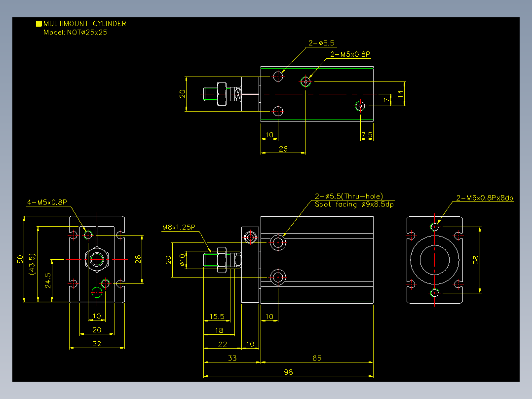Viewport: 532px width, 399px height.
Task: Click the 2-M5x0.8P callout text
Action: coord(350,54)
